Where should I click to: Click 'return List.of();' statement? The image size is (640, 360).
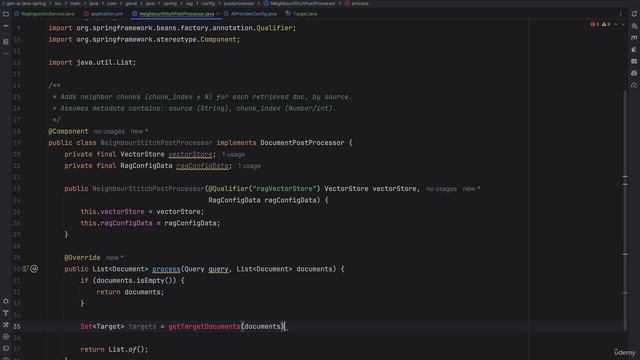(114, 349)
